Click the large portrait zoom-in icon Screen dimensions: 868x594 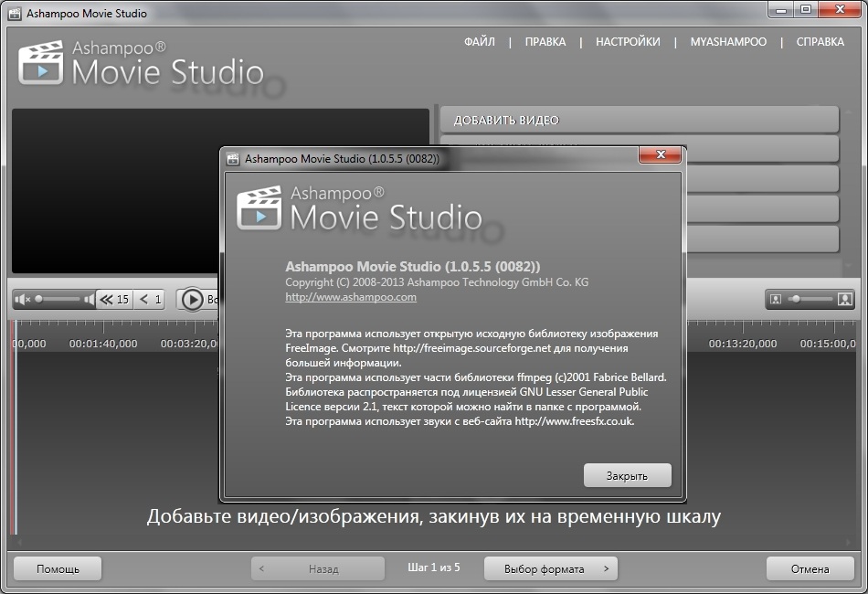click(x=844, y=300)
